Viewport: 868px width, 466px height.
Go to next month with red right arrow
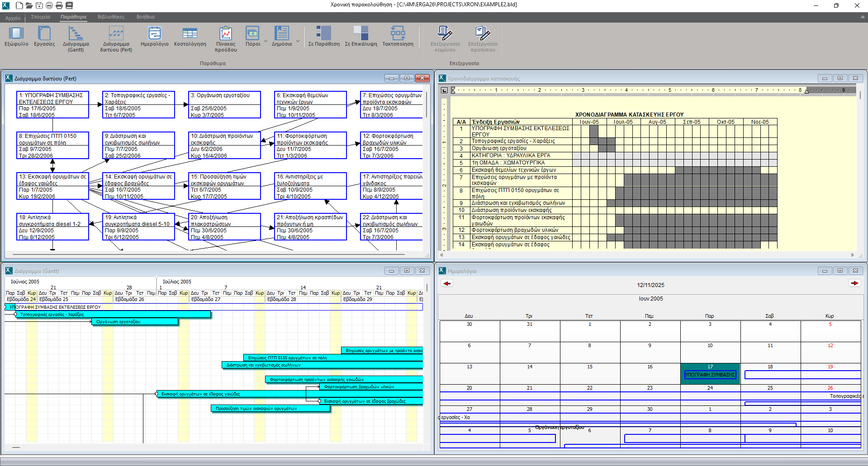click(854, 283)
